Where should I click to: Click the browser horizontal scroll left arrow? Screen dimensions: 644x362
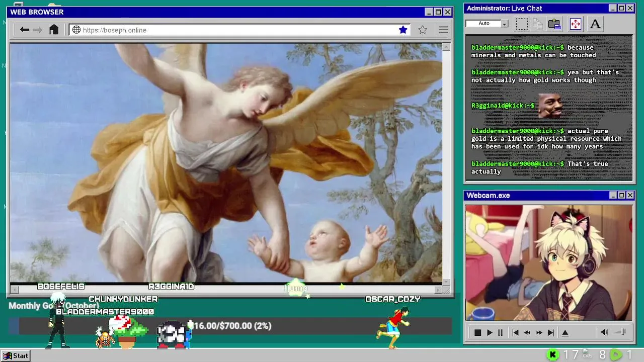[x=15, y=289]
